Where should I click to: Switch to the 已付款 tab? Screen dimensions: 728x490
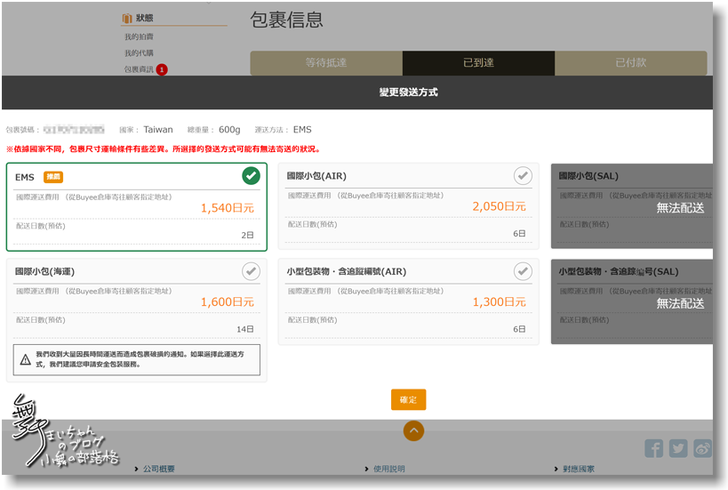pos(631,62)
